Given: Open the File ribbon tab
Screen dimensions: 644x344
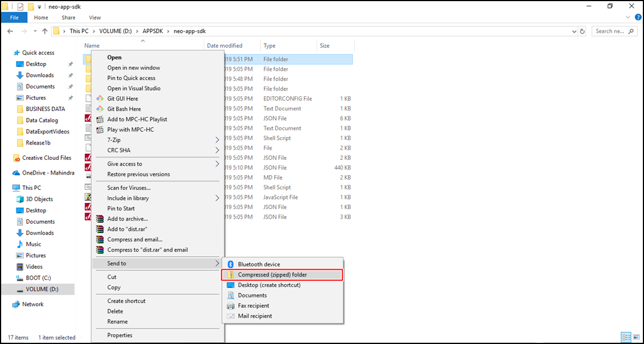Looking at the screenshot, I should [14, 18].
